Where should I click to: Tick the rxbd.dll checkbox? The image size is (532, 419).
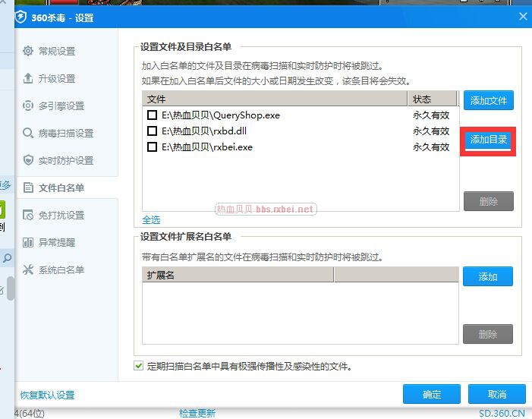tap(153, 131)
